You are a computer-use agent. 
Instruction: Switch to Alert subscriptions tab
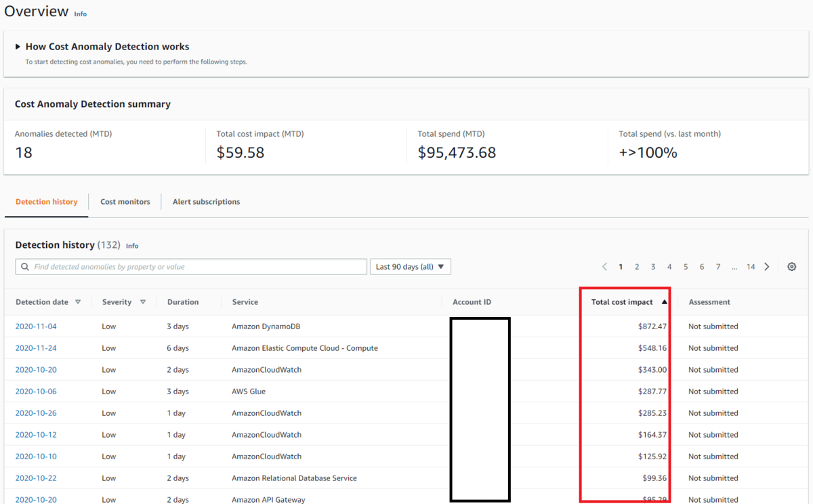[206, 202]
